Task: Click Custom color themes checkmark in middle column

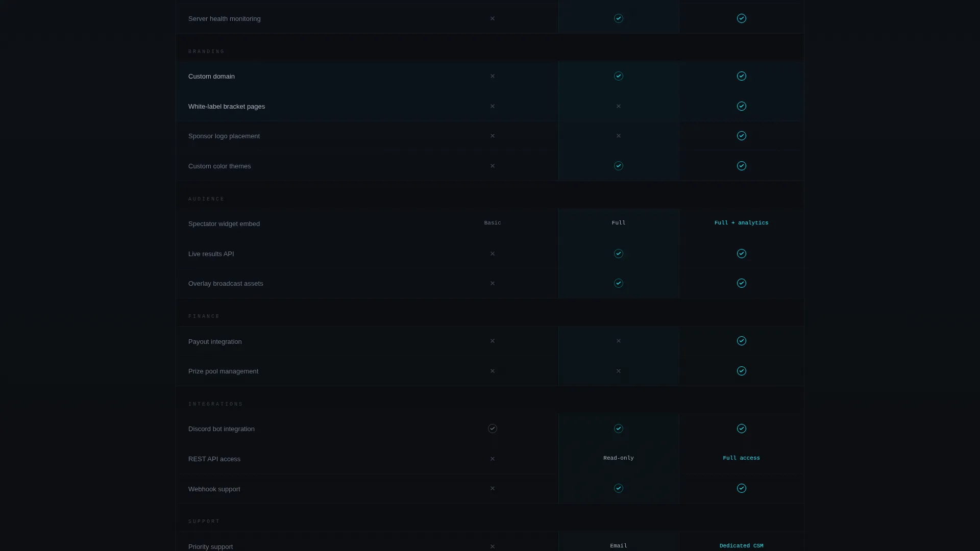Action: pyautogui.click(x=619, y=166)
